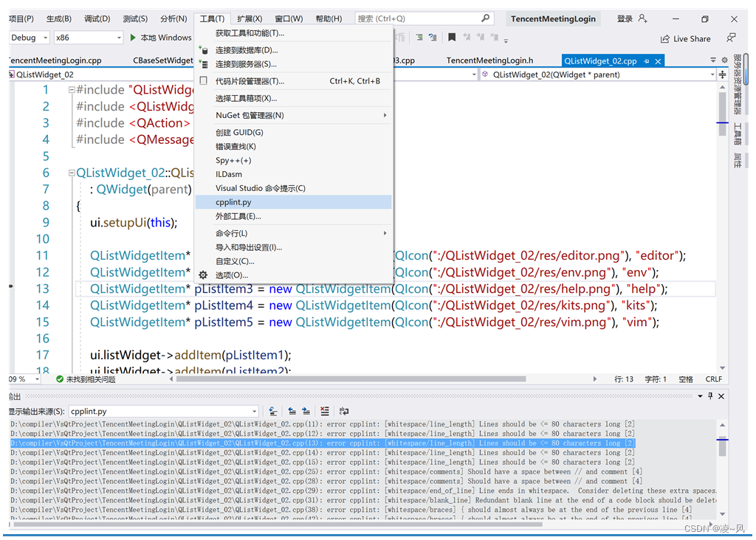Go to next message in output
This screenshot has height=540, width=756.
306,411
